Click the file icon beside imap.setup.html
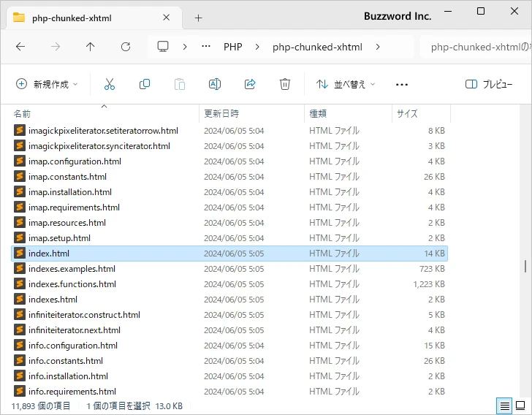The image size is (532, 415). [x=20, y=238]
